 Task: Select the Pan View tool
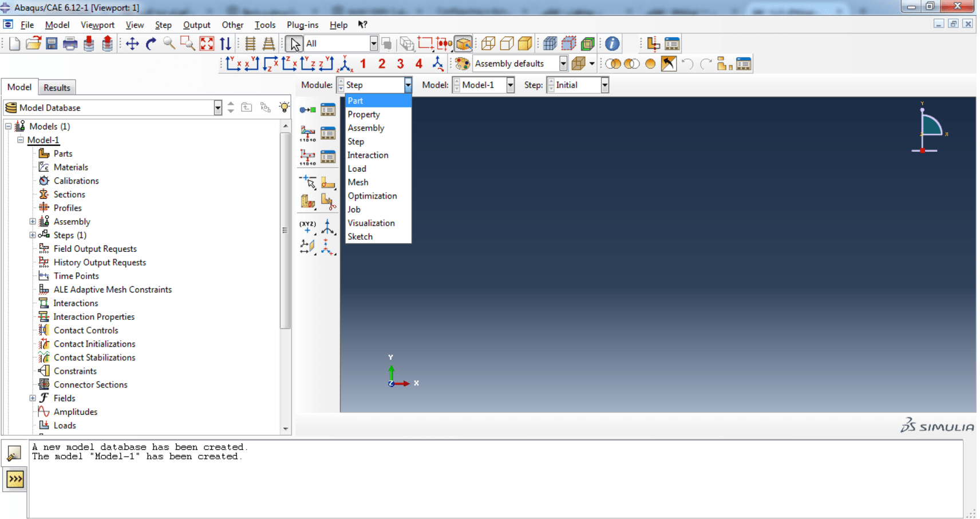[x=132, y=43]
